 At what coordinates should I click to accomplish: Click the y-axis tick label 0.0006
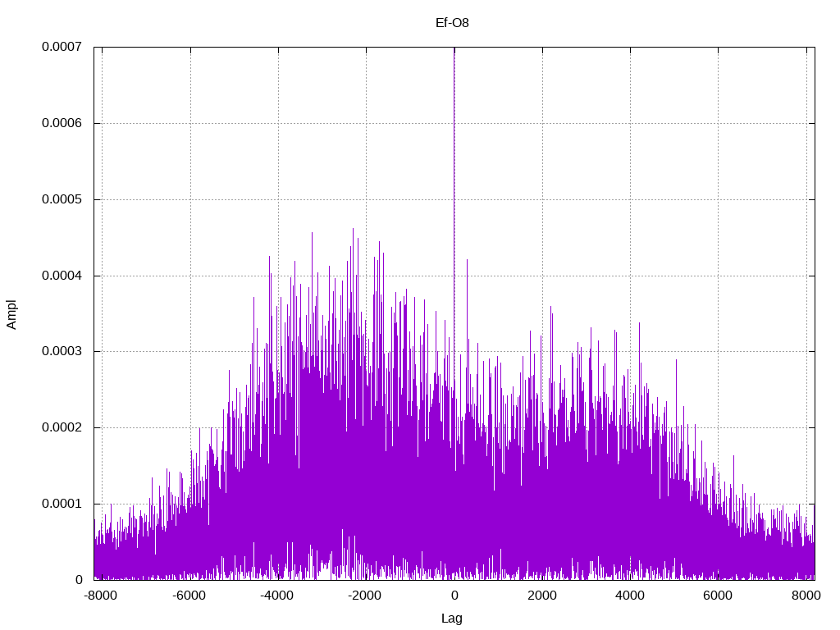(x=62, y=123)
